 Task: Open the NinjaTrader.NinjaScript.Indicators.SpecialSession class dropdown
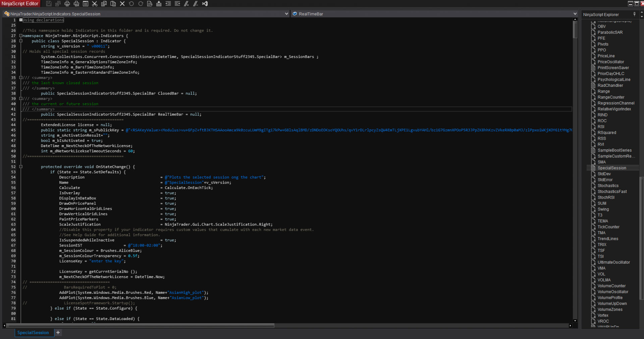[286, 14]
